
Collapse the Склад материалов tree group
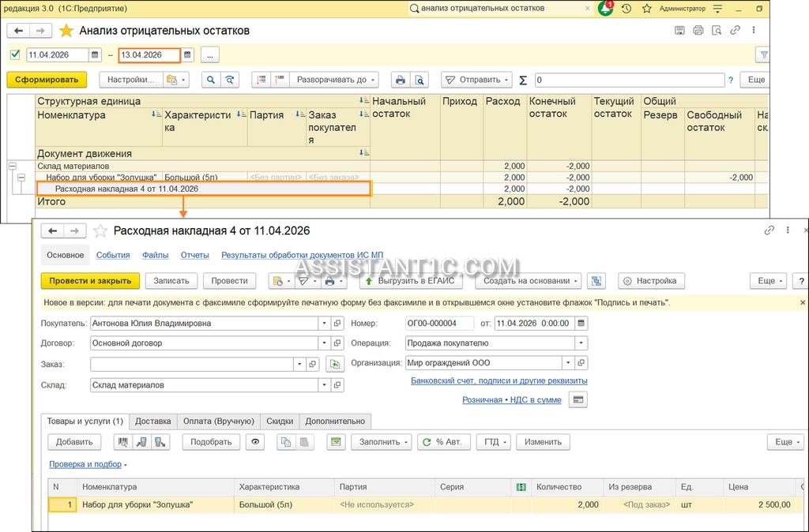pos(12,166)
